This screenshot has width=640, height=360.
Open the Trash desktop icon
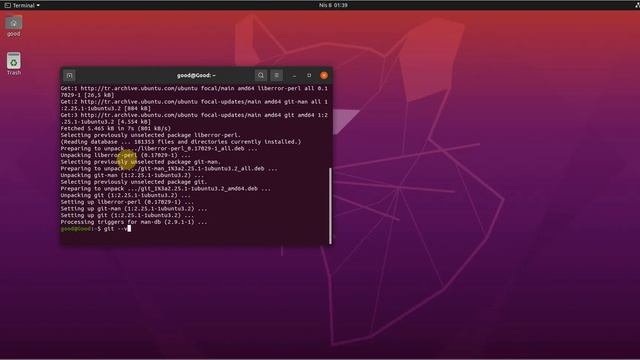tap(13, 64)
